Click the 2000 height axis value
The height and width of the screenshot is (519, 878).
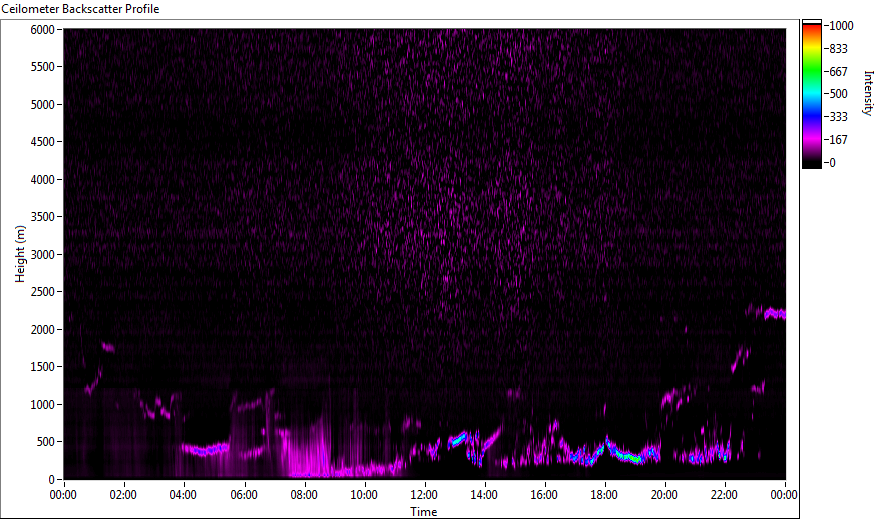pyautogui.click(x=43, y=330)
